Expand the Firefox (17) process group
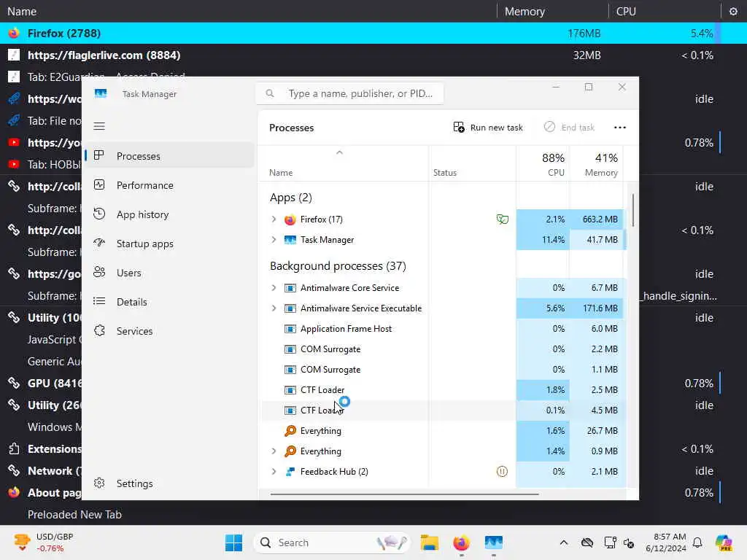Screen dimensions: 747x560 tap(274, 219)
